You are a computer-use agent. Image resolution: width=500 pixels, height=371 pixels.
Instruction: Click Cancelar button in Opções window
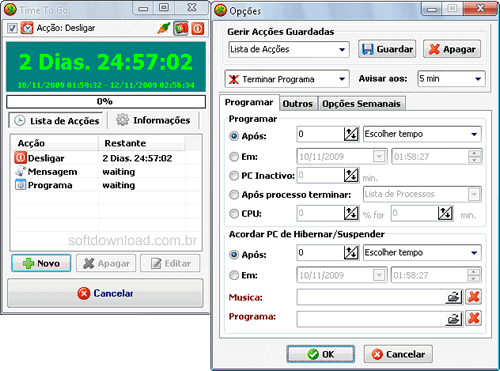[x=398, y=354]
